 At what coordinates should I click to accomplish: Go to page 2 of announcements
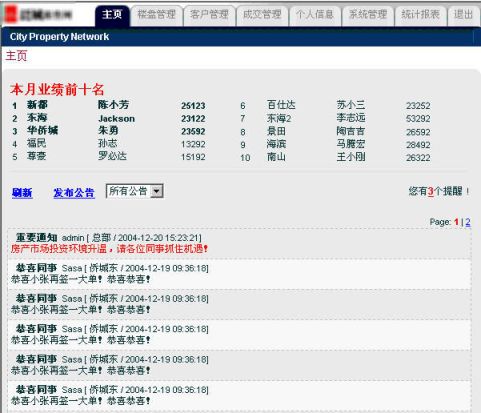[468, 222]
